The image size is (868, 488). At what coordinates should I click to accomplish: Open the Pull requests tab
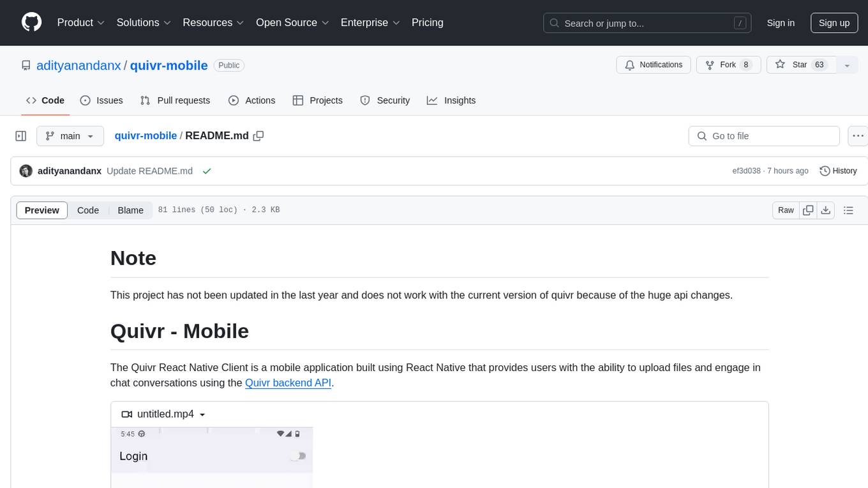pos(175,100)
